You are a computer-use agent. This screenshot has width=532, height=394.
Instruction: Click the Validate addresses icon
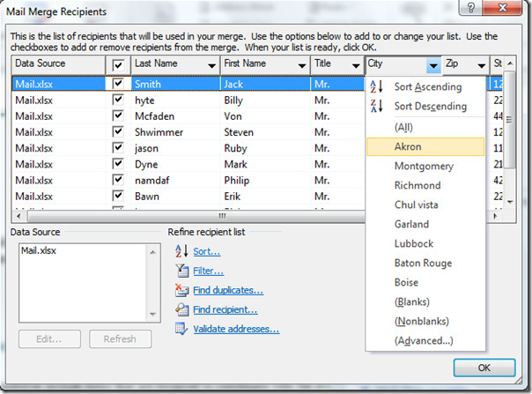(x=182, y=329)
